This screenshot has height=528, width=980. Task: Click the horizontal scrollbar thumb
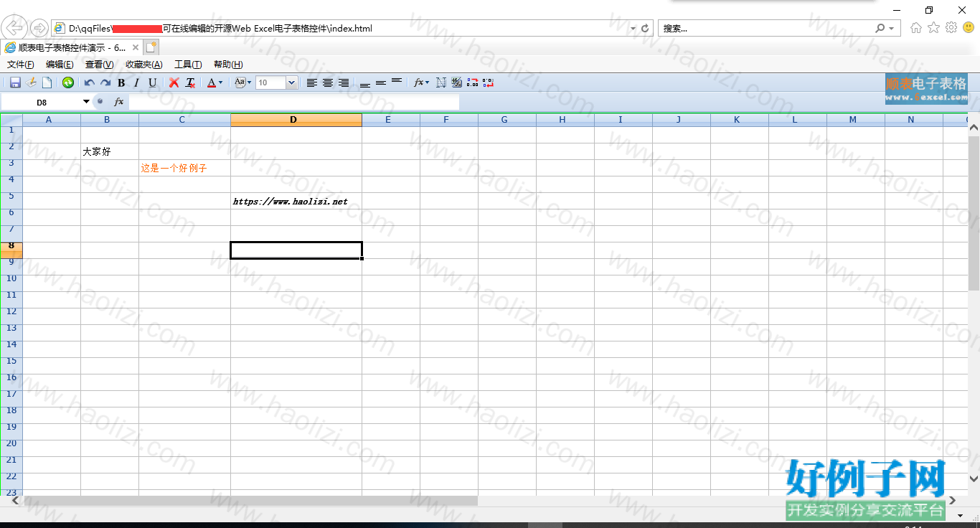251,501
